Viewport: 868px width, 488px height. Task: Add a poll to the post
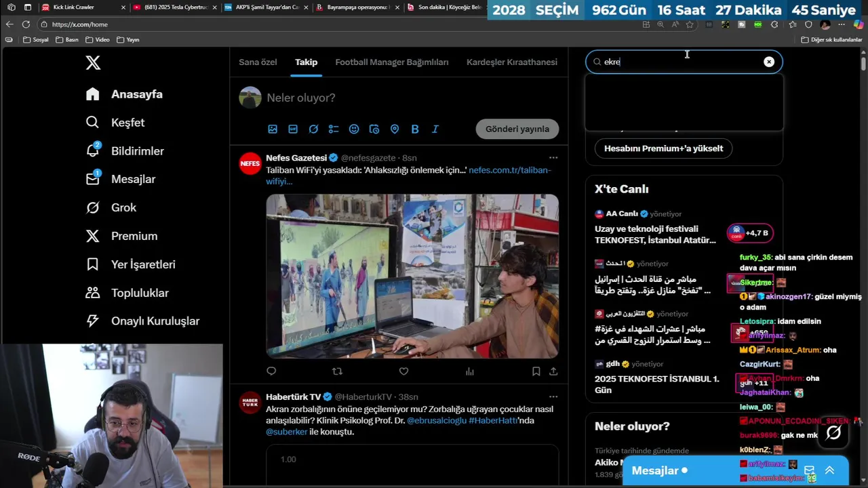[x=334, y=129]
